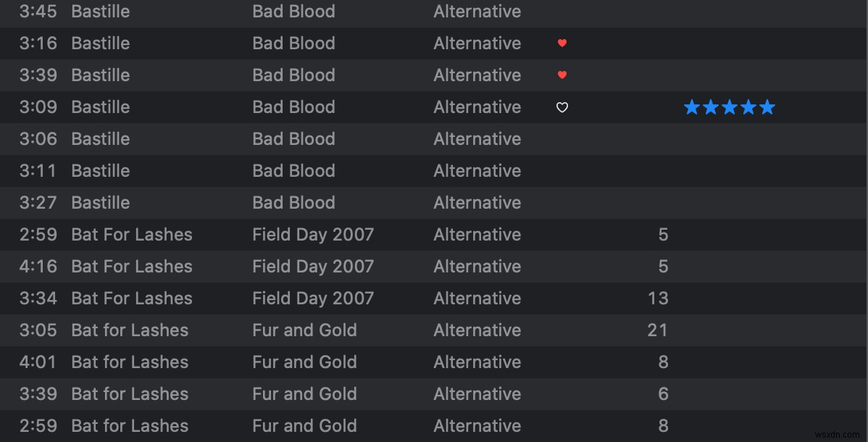This screenshot has width=868, height=442.
Task: Toggle outlined heart on 3:09 Bastille track
Action: point(562,107)
